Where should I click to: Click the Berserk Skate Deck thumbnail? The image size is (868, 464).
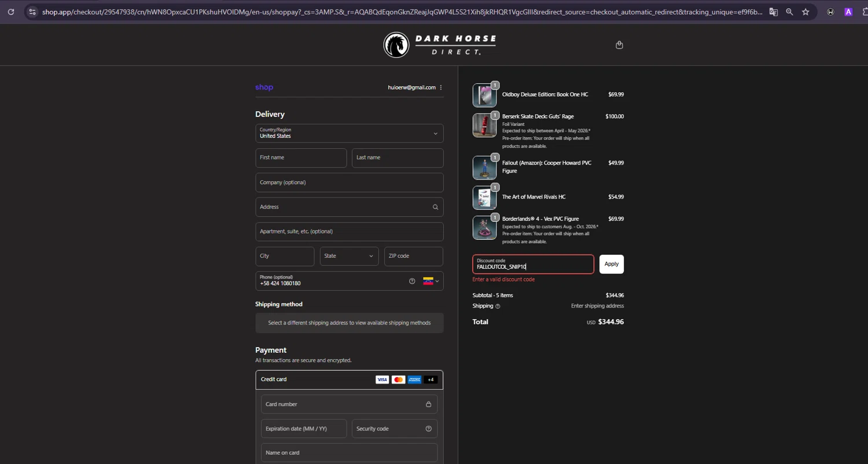pos(484,125)
